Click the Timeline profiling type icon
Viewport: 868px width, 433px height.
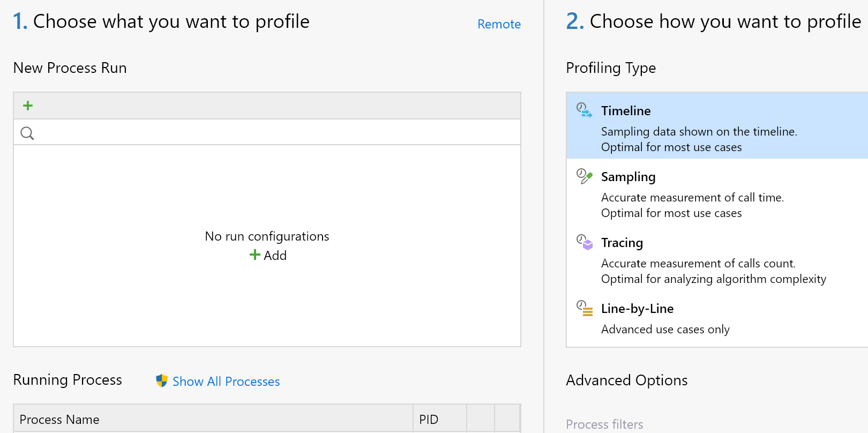(584, 110)
